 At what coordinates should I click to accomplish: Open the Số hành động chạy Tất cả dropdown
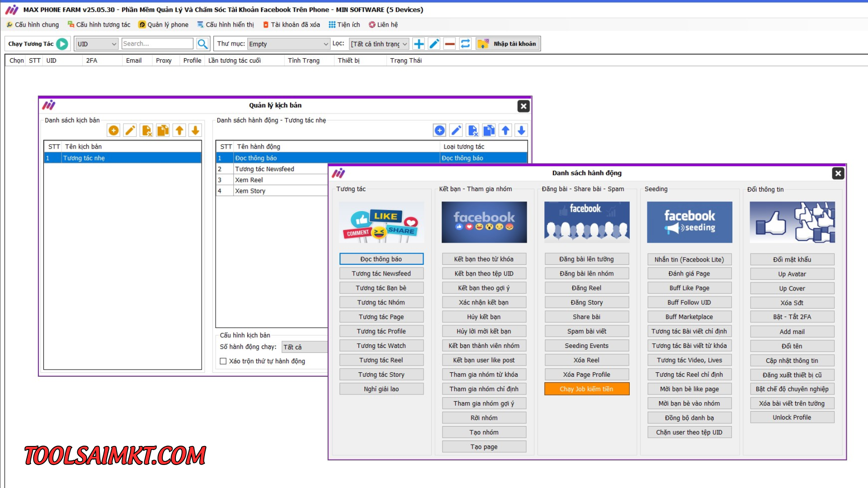[305, 347]
